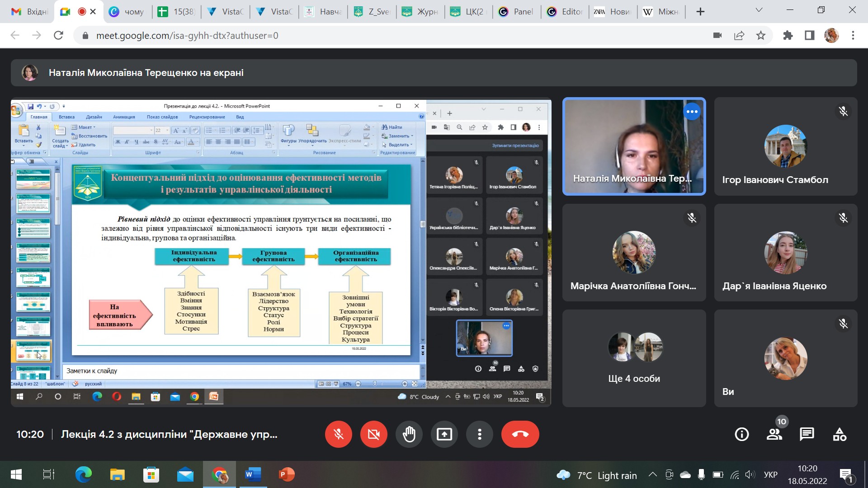
Task: Open the Ще 4 особи tile
Action: pyautogui.click(x=634, y=358)
